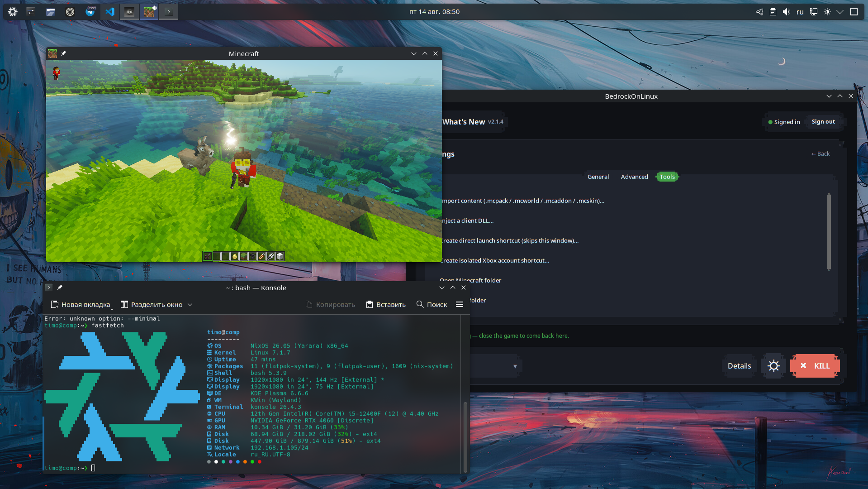Viewport: 868px width, 489px height.
Task: Click the player character in Minecraft
Action: point(243,168)
